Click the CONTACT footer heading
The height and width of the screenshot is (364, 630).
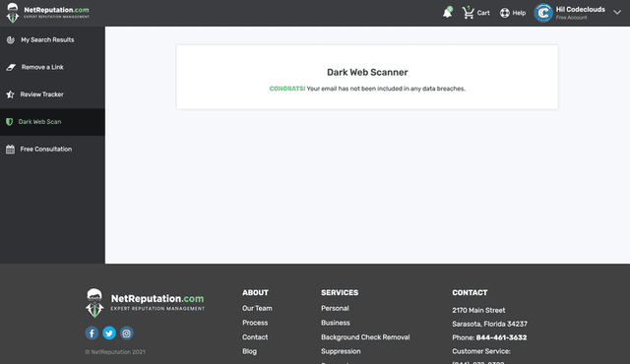tap(470, 292)
